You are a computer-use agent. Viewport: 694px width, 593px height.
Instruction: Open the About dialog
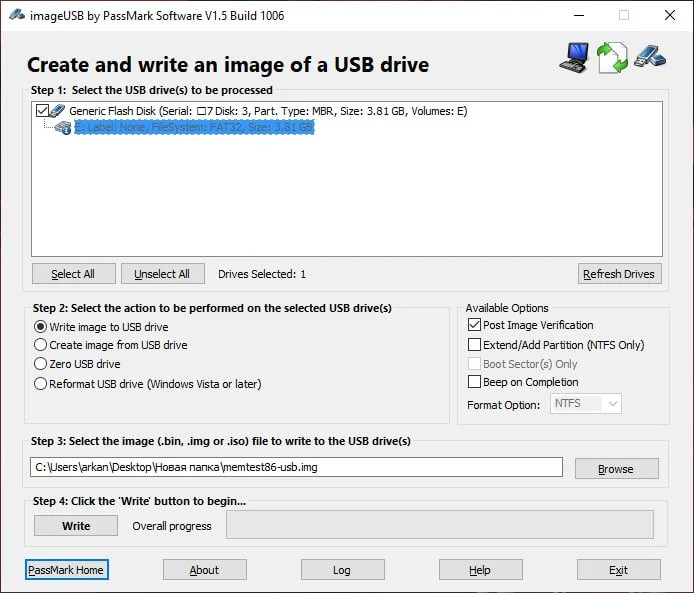coord(204,570)
